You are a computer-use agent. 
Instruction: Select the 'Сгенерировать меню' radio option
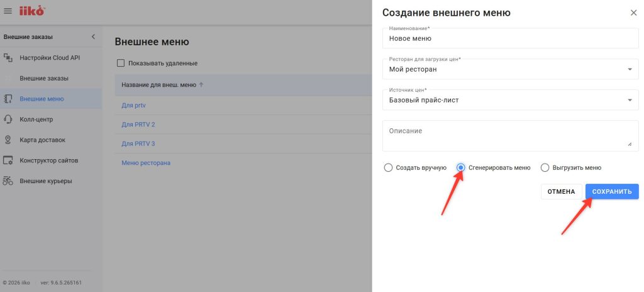pyautogui.click(x=461, y=168)
